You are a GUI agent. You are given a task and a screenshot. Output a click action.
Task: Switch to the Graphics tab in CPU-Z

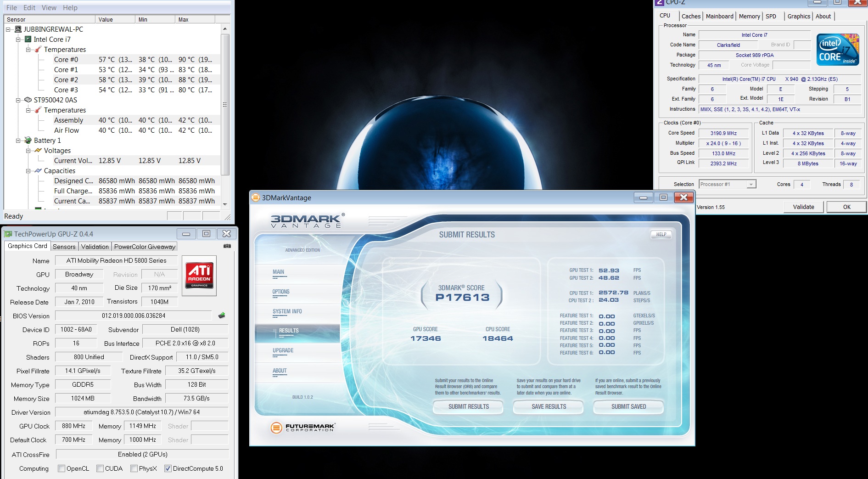[x=799, y=16]
